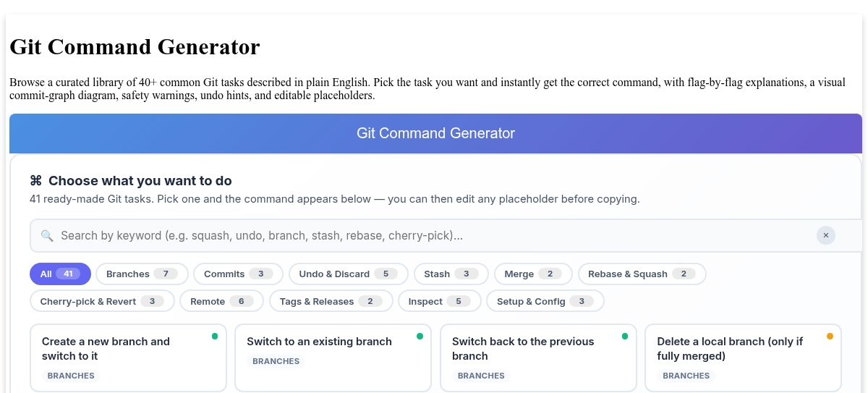Click the count badge 41 on All chip
868x393 pixels.
point(68,274)
